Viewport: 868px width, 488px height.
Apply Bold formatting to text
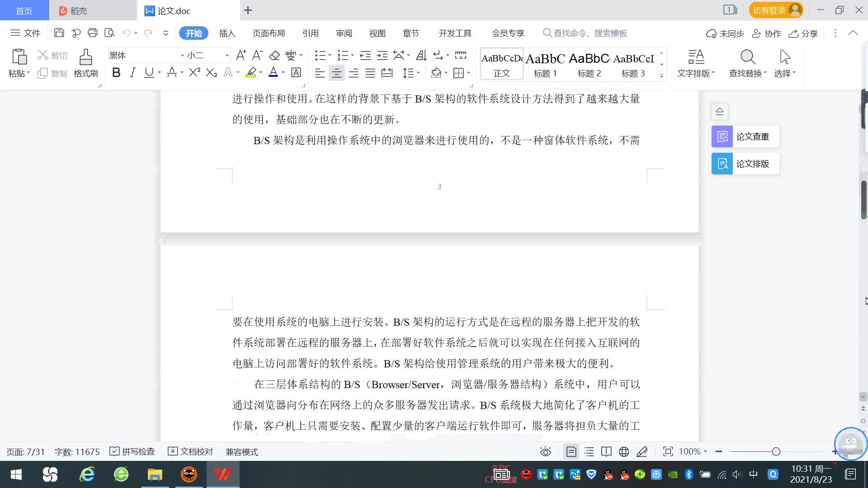pos(116,73)
